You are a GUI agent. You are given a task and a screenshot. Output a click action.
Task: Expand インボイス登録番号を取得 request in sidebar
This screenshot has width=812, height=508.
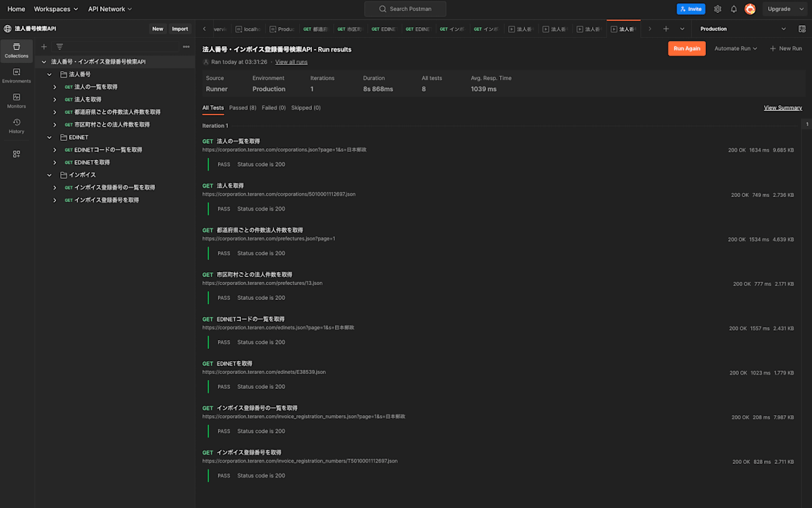(55, 200)
